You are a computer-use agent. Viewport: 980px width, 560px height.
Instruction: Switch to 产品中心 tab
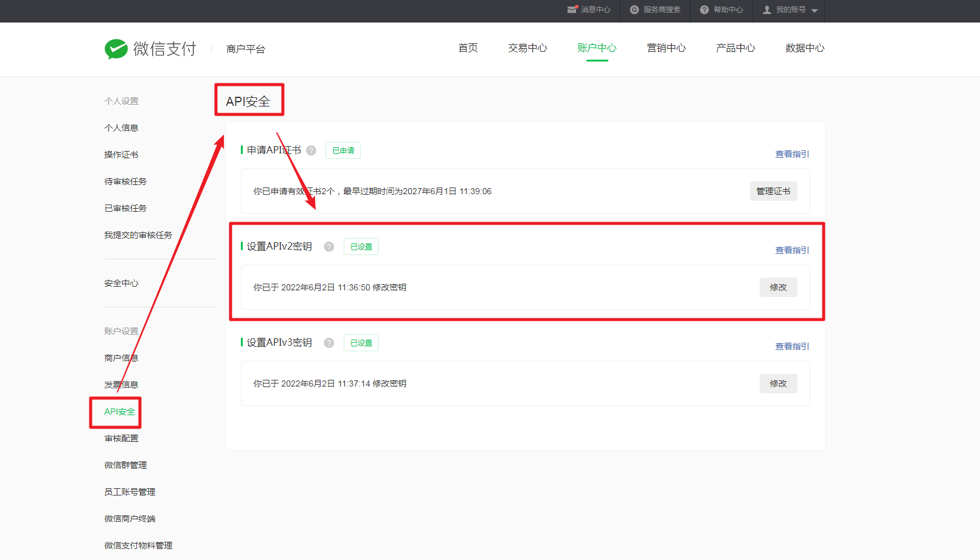coord(735,48)
